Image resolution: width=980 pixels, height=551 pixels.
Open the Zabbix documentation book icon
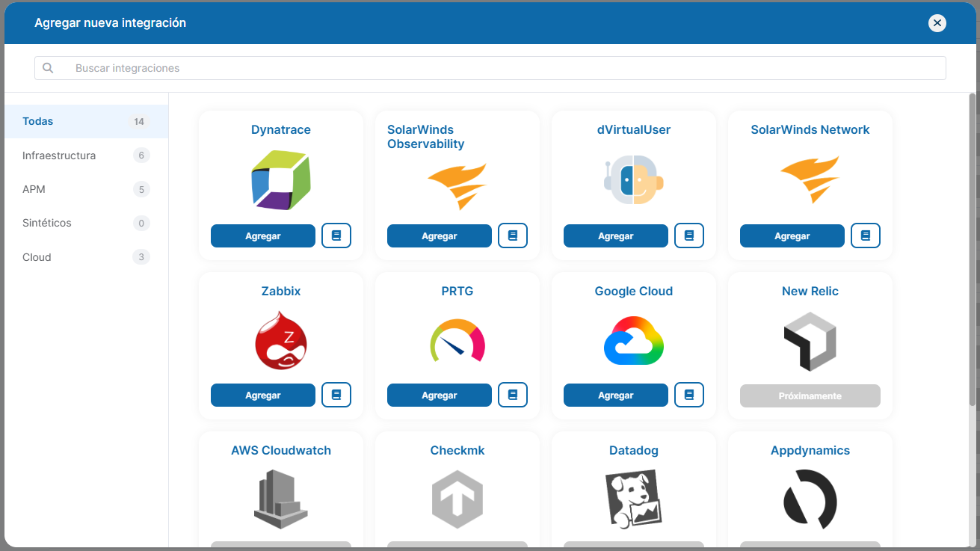point(336,395)
